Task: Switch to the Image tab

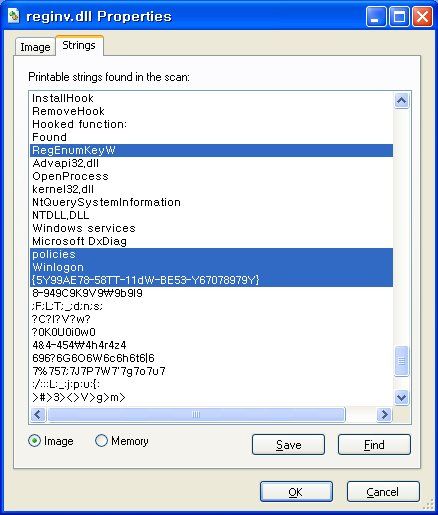Action: pyautogui.click(x=35, y=47)
